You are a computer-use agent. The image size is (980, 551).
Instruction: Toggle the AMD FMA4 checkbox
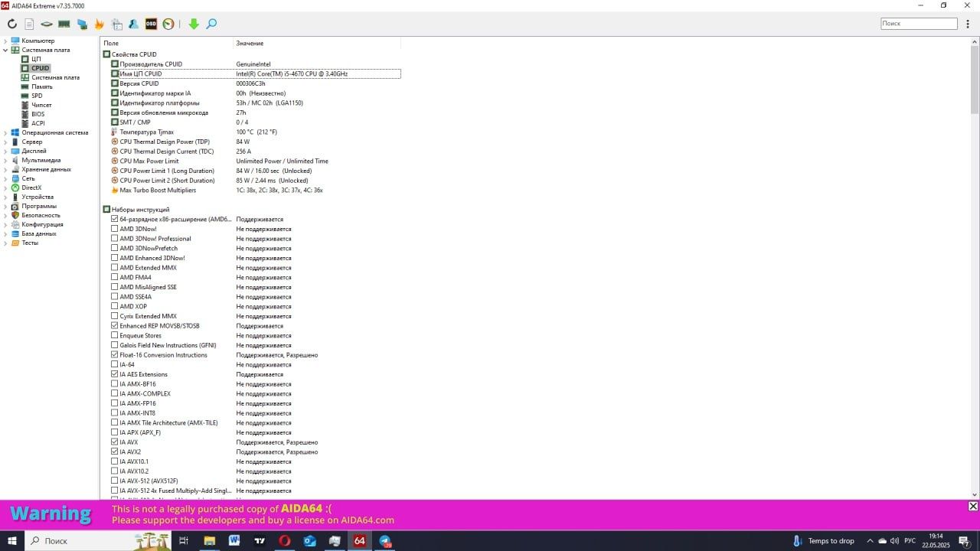point(114,277)
